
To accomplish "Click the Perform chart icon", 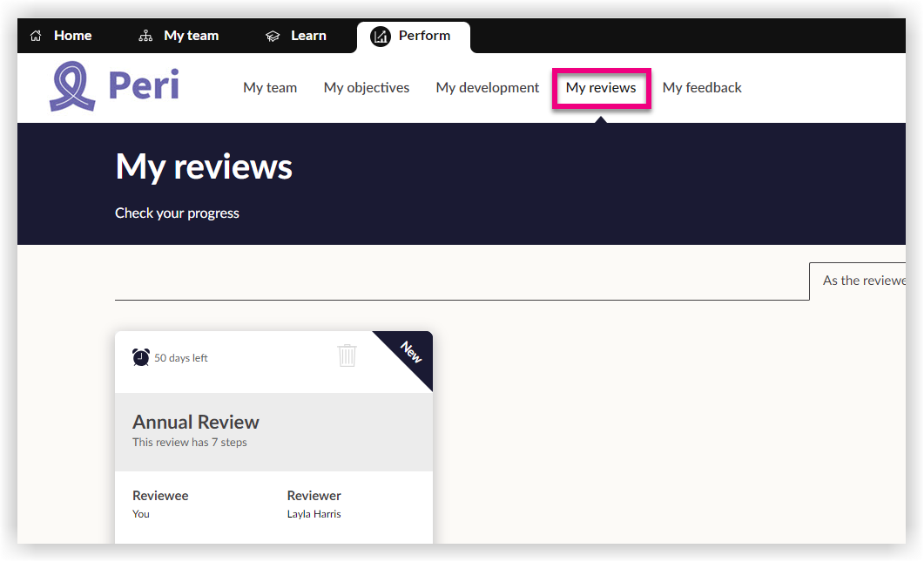I will pyautogui.click(x=380, y=36).
